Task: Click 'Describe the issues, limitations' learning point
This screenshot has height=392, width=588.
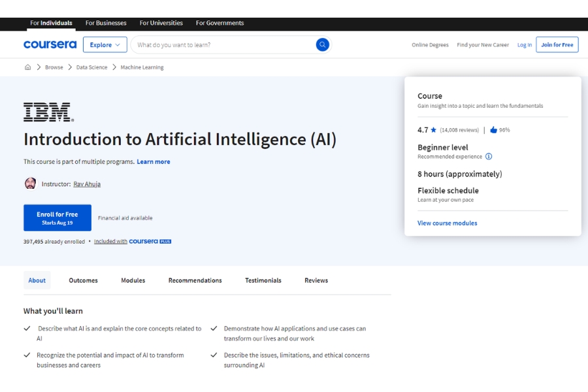Action: [x=297, y=360]
